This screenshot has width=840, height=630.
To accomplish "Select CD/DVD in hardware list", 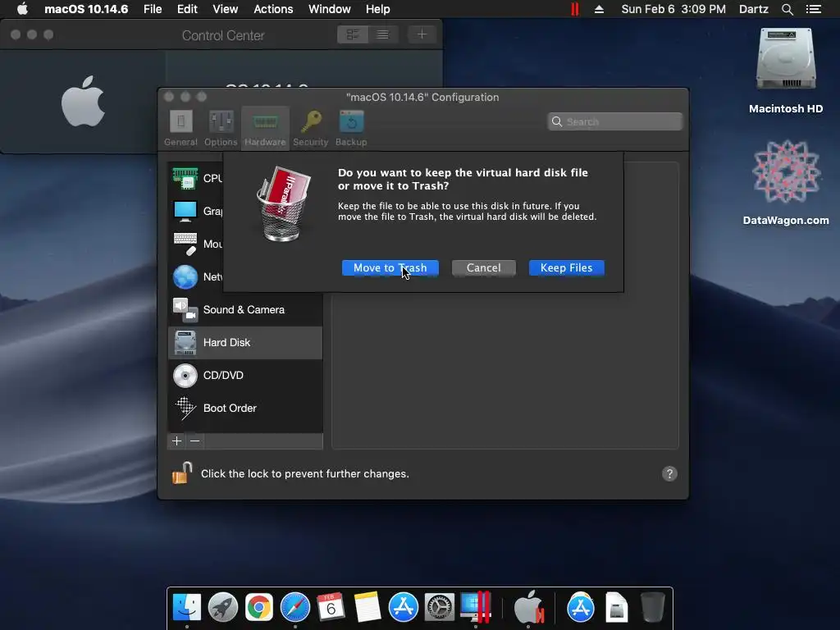I will point(245,376).
